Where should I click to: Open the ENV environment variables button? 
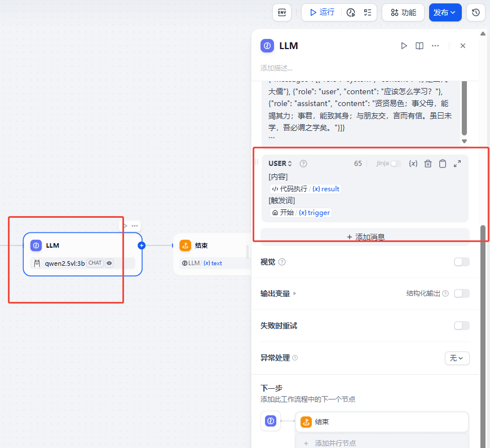282,12
